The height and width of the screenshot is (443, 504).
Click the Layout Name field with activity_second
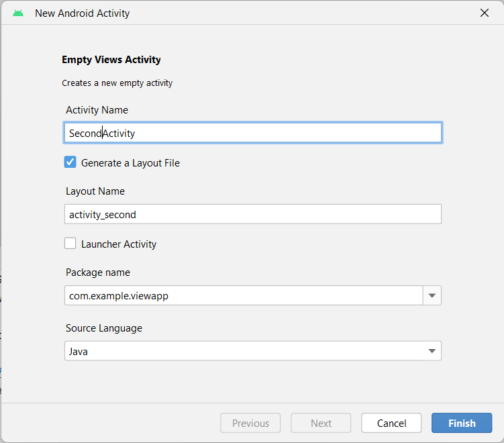pos(252,214)
